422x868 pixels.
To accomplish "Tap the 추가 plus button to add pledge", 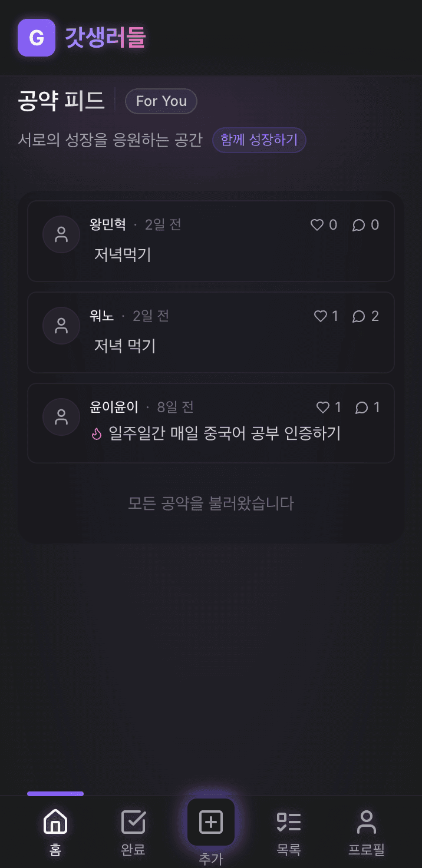I will coord(211,821).
